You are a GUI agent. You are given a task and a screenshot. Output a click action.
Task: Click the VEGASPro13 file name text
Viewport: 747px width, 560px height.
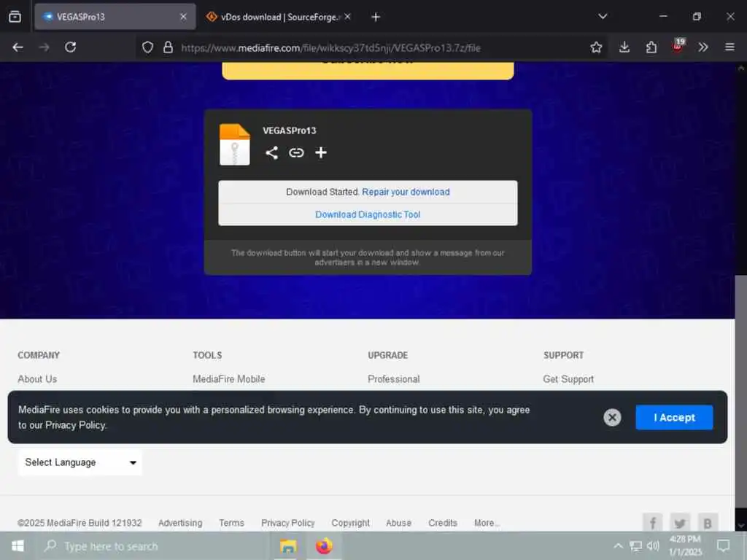pyautogui.click(x=289, y=131)
